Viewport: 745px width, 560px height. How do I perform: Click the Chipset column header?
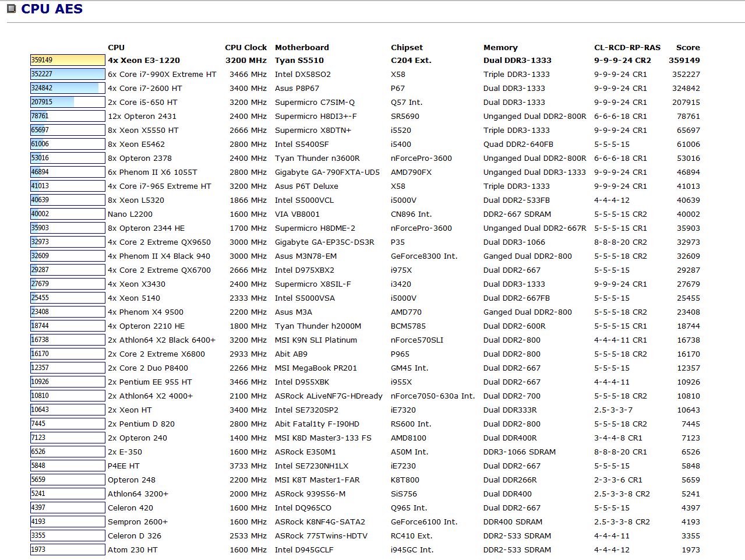407,47
